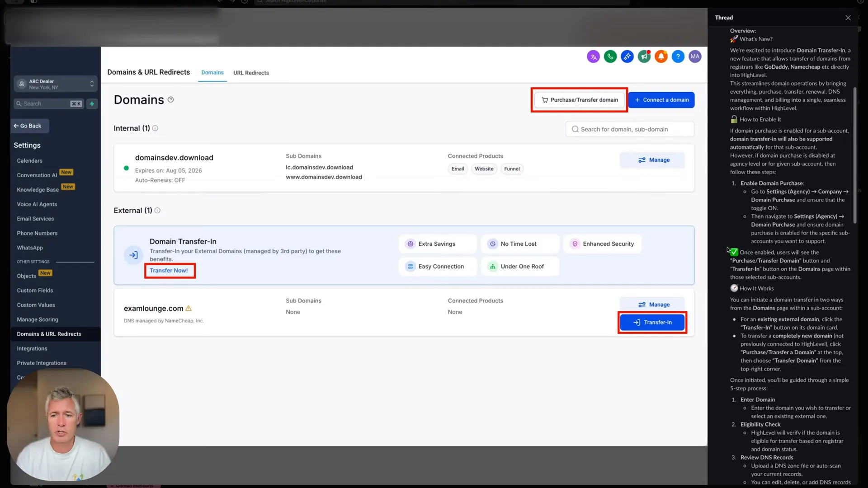This screenshot has width=868, height=488.
Task: Click Transfer-In button for examlounge.com
Action: click(x=652, y=322)
